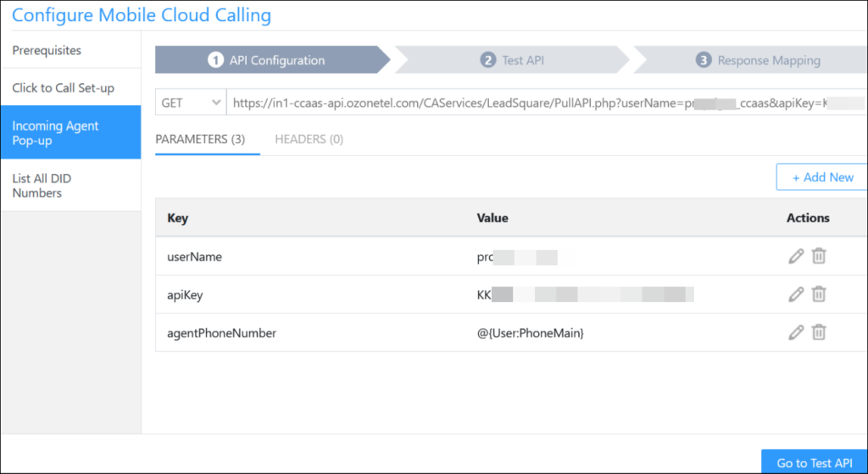The image size is (868, 474).
Task: Delete the agentPhoneNumber parameter row
Action: (819, 332)
